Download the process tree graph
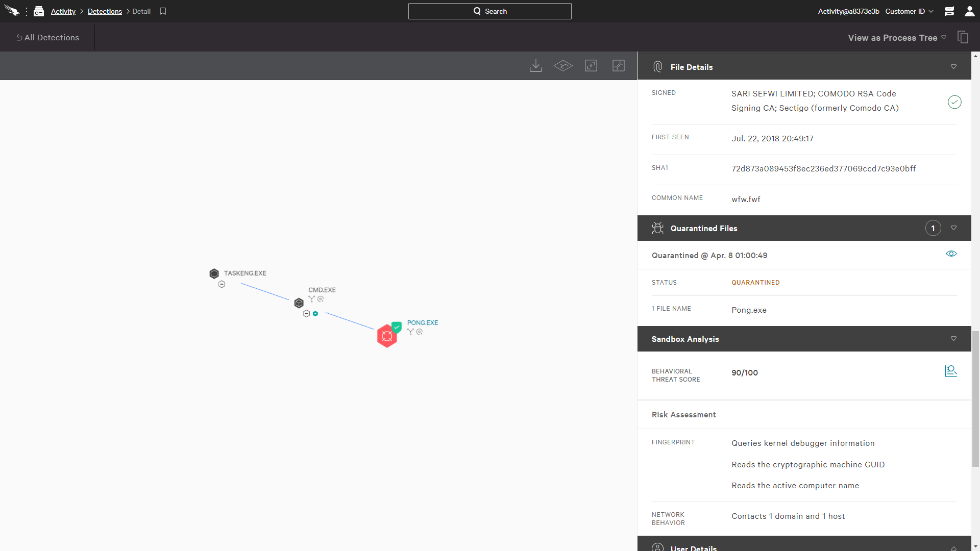980x551 pixels. (536, 65)
